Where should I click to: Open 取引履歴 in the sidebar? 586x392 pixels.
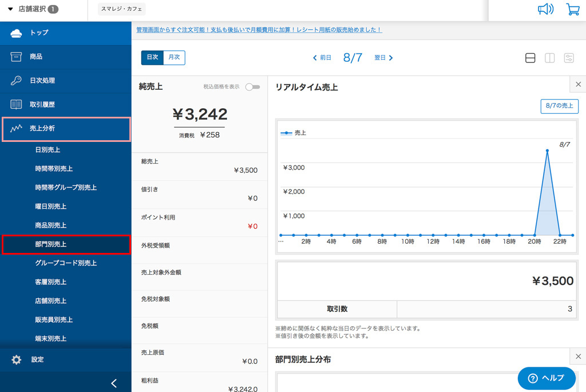66,104
